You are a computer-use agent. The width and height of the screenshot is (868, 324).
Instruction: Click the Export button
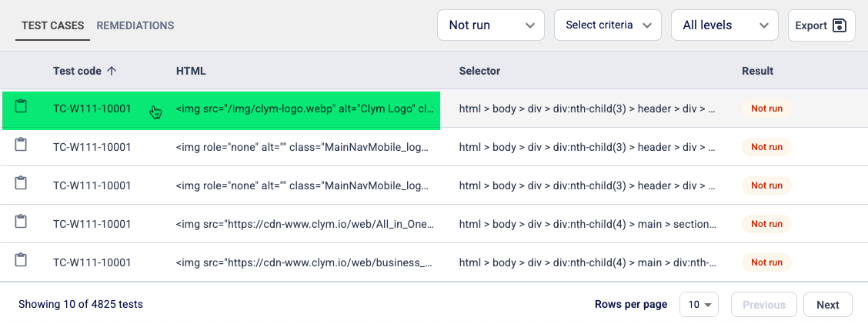coord(822,25)
